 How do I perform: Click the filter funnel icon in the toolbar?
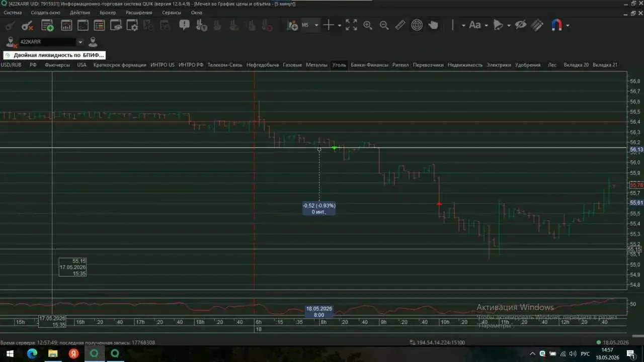click(201, 25)
